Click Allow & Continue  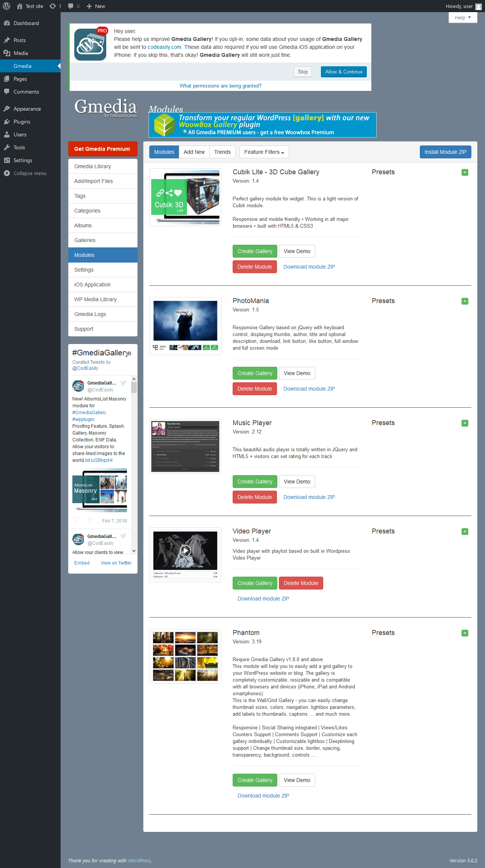click(x=344, y=72)
